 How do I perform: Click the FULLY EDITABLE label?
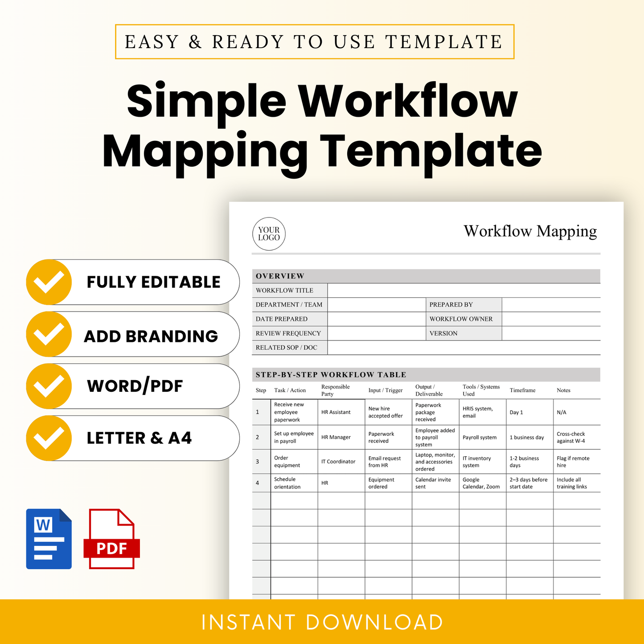pos(153,282)
